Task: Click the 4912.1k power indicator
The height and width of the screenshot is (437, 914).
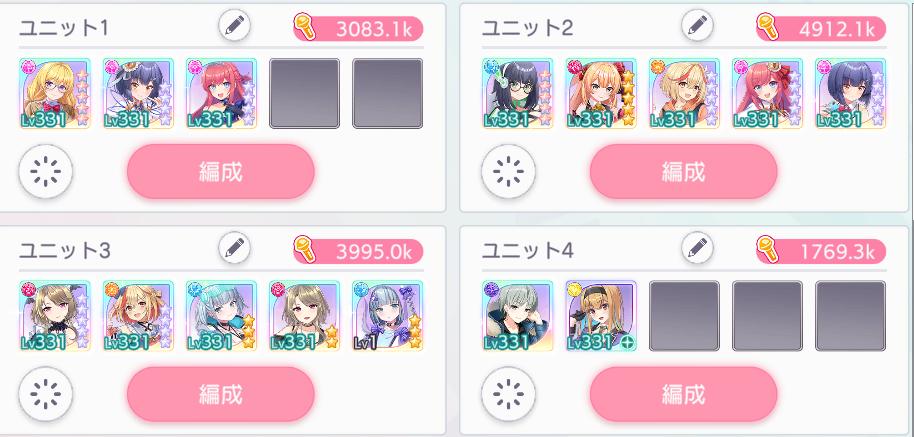Action: click(x=821, y=29)
